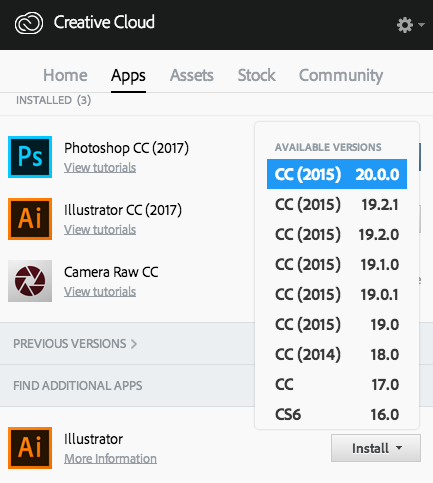
Task: Choose version CC (2015) 19.2.0
Action: click(337, 234)
